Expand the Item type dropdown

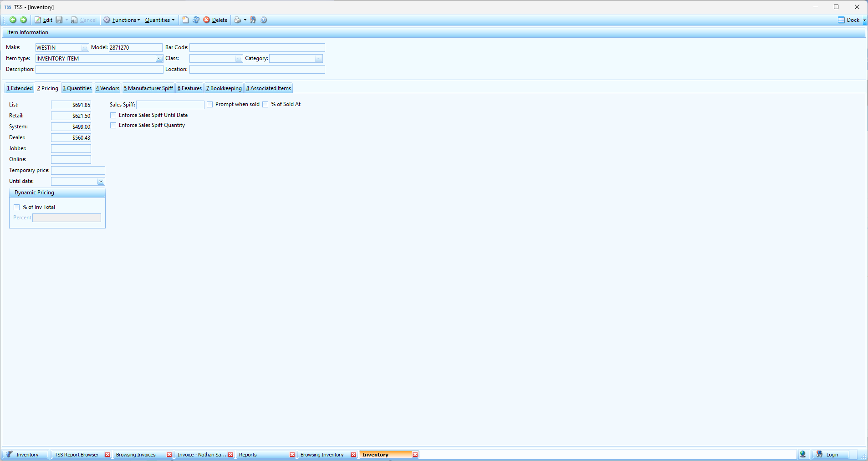[159, 59]
